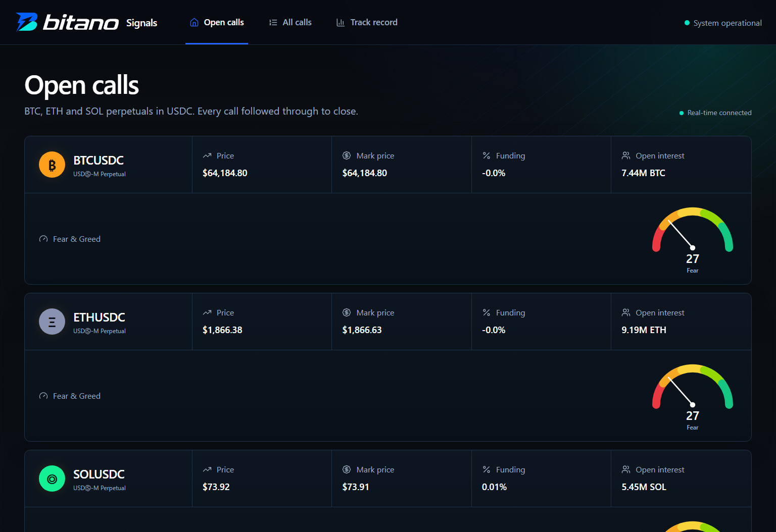Click the trend arrow icon in SOLUSDC Price
The width and height of the screenshot is (776, 532).
pos(207,470)
